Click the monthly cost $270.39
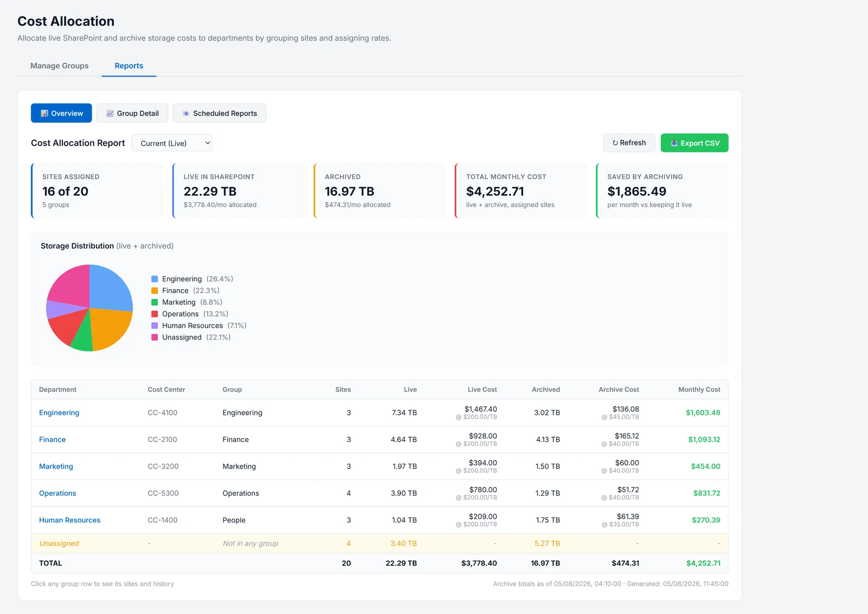This screenshot has width=868, height=614. tap(706, 520)
